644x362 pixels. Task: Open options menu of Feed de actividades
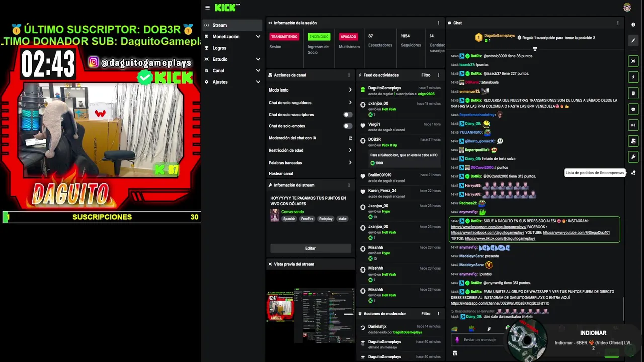(x=438, y=75)
